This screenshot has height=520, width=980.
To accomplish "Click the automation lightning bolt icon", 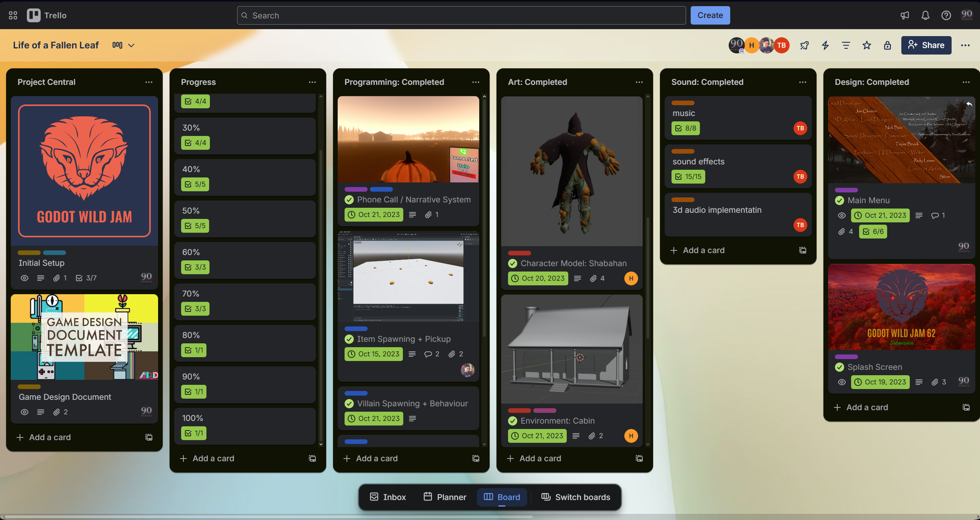I will click(x=825, y=45).
